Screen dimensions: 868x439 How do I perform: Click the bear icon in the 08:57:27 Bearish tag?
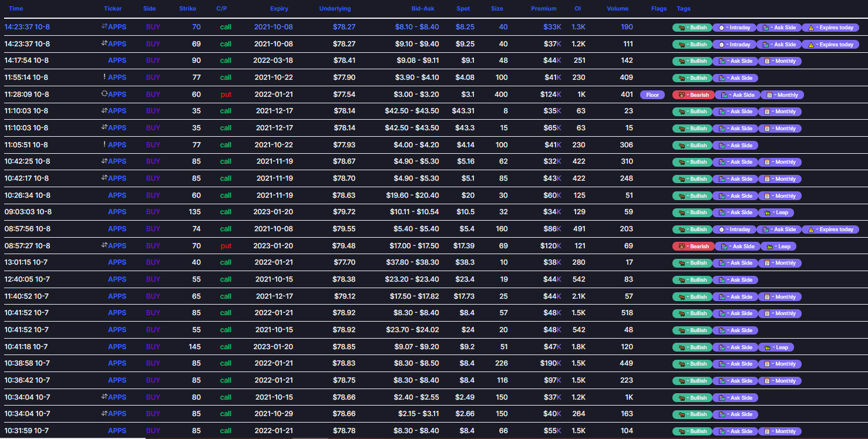pos(681,246)
